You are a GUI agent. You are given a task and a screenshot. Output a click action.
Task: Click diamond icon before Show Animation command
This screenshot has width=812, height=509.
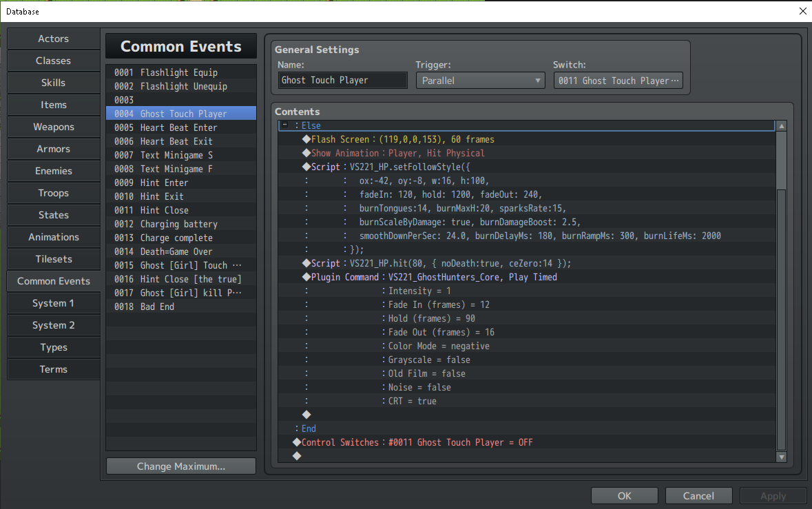[306, 153]
